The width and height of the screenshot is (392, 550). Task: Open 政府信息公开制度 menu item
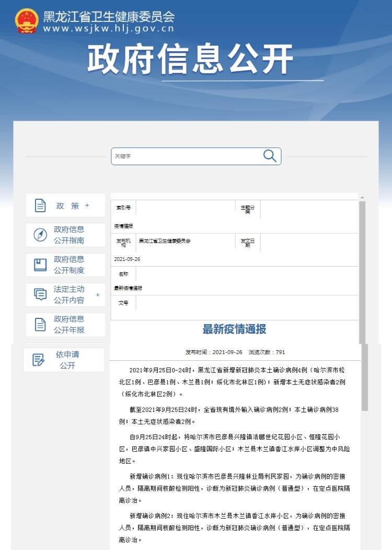[x=65, y=265]
